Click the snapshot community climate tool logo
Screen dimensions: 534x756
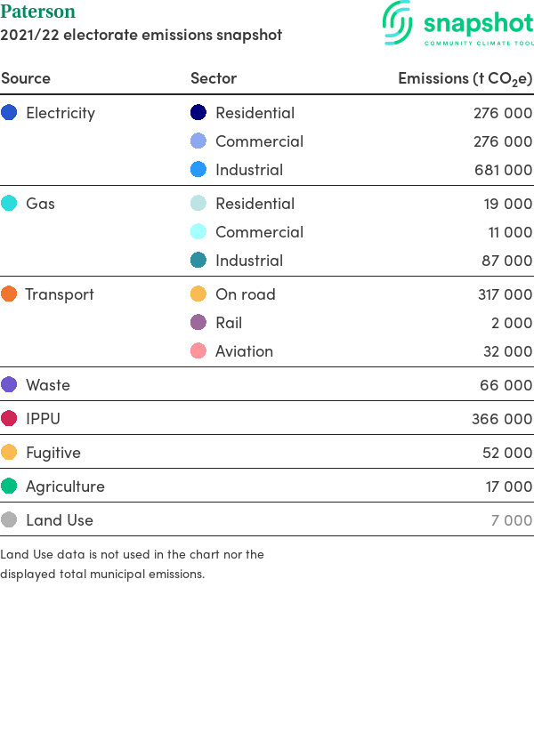tap(458, 23)
